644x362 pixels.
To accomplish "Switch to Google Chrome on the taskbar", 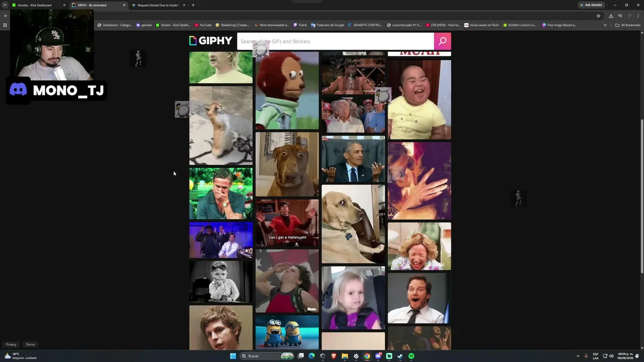I will [367, 356].
